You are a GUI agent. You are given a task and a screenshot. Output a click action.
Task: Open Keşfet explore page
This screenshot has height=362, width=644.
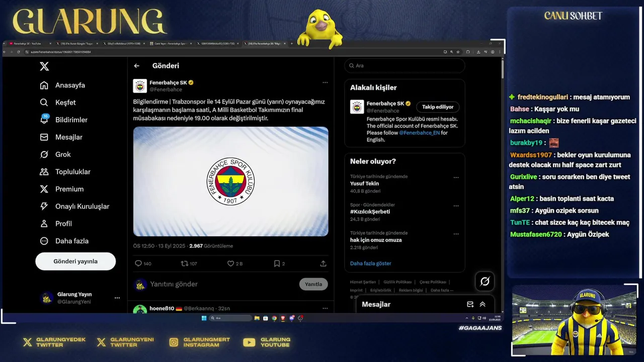pos(58,103)
